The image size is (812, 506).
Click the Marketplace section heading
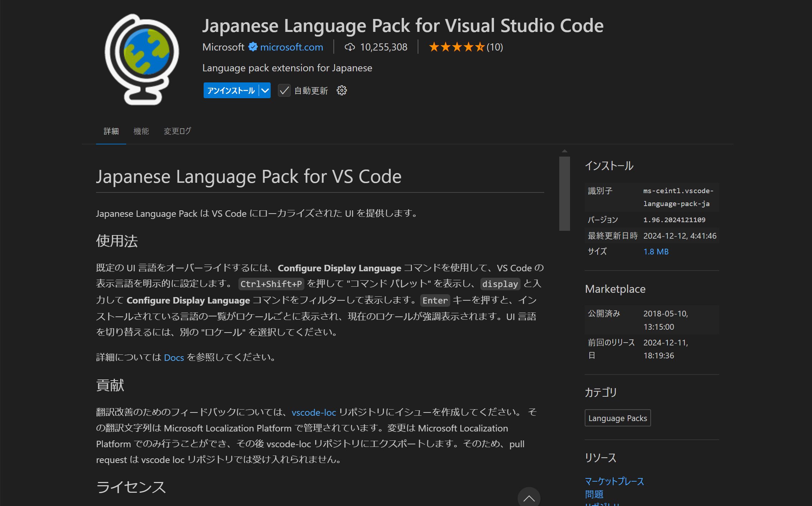[x=615, y=289]
